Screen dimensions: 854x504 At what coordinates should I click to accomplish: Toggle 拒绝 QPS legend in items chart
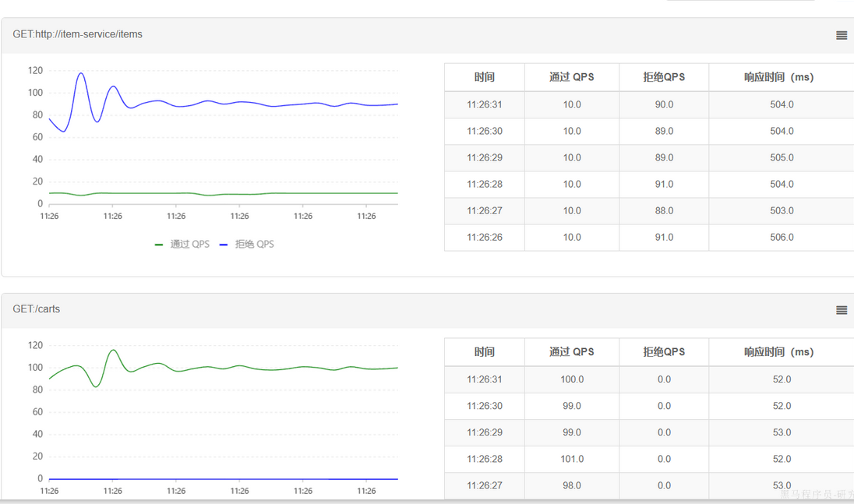247,245
